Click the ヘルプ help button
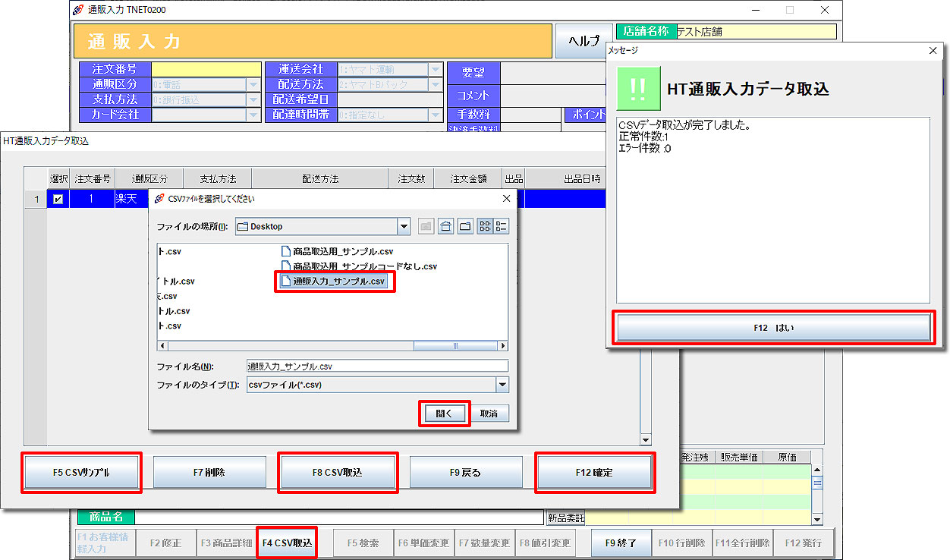This screenshot has height=560, width=950. coord(584,41)
